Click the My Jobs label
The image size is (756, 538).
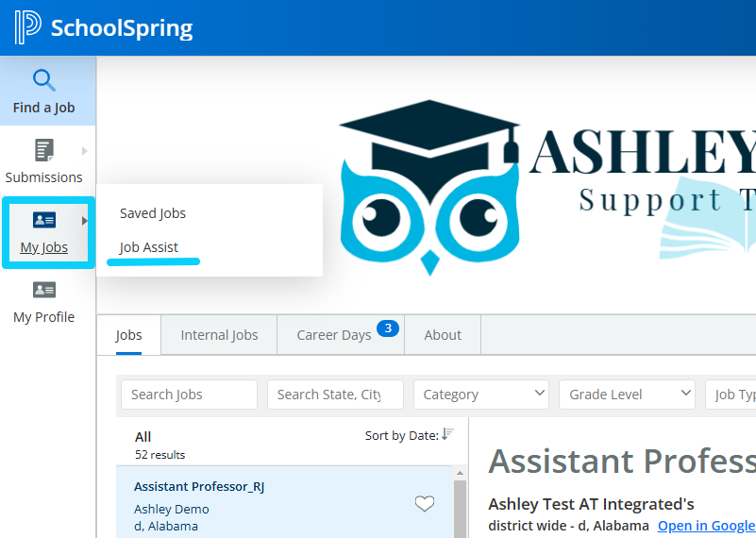click(x=43, y=247)
